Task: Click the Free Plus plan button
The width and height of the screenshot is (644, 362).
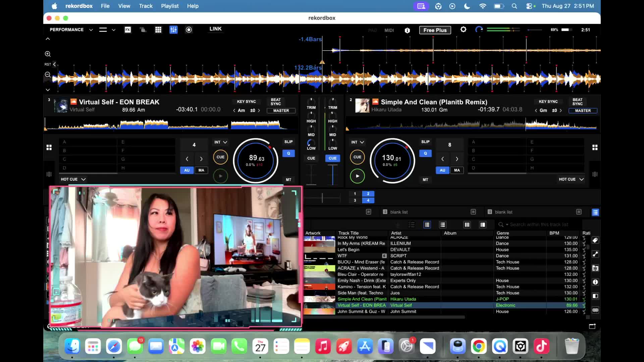Action: point(435,30)
